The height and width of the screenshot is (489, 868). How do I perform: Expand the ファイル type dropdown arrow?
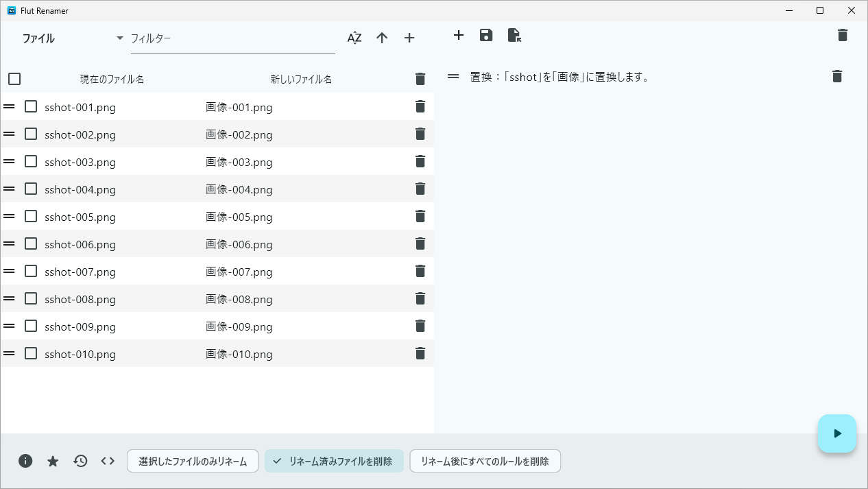pos(120,38)
